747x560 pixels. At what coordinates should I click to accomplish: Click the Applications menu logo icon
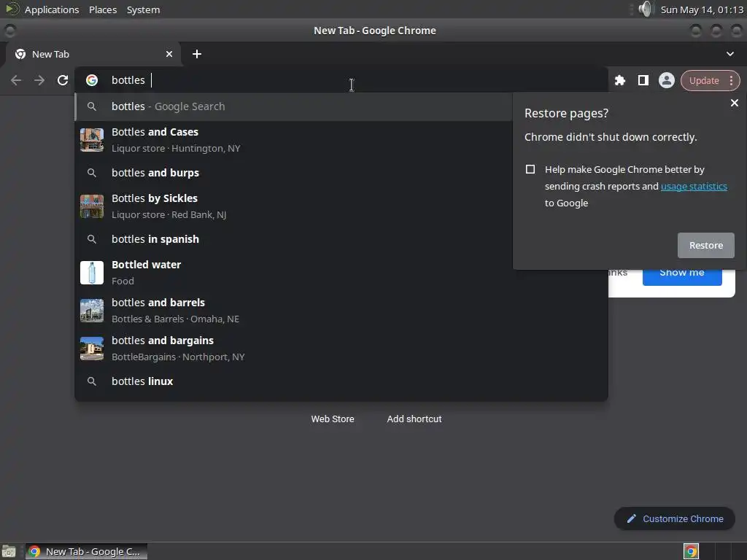tap(12, 9)
